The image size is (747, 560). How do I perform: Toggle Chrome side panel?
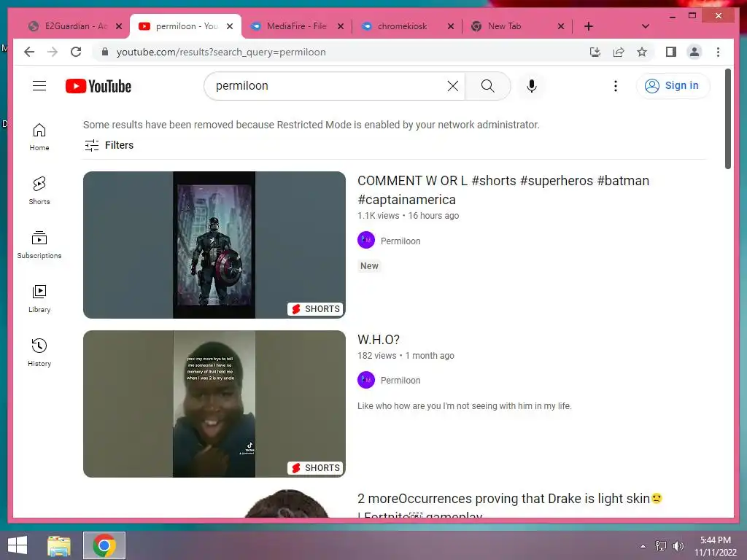[x=671, y=52]
